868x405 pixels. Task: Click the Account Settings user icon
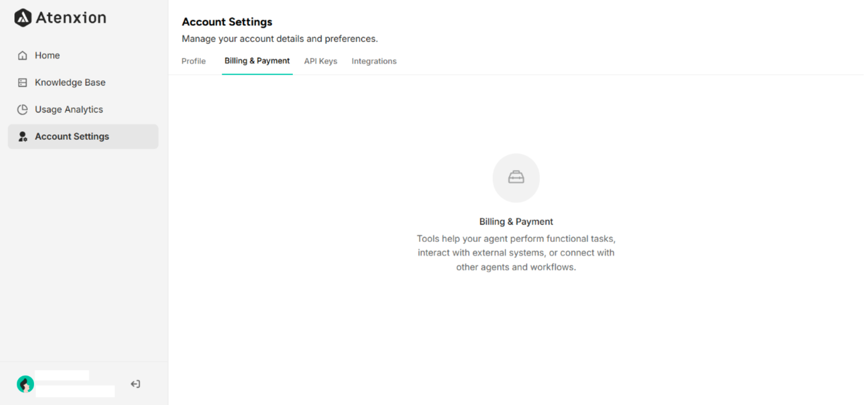point(22,136)
